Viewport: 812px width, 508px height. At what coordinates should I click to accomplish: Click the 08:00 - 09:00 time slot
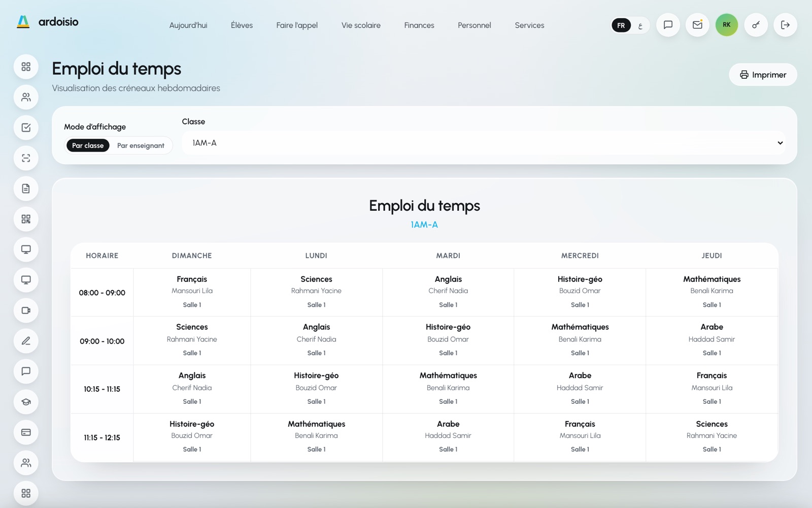tap(102, 293)
